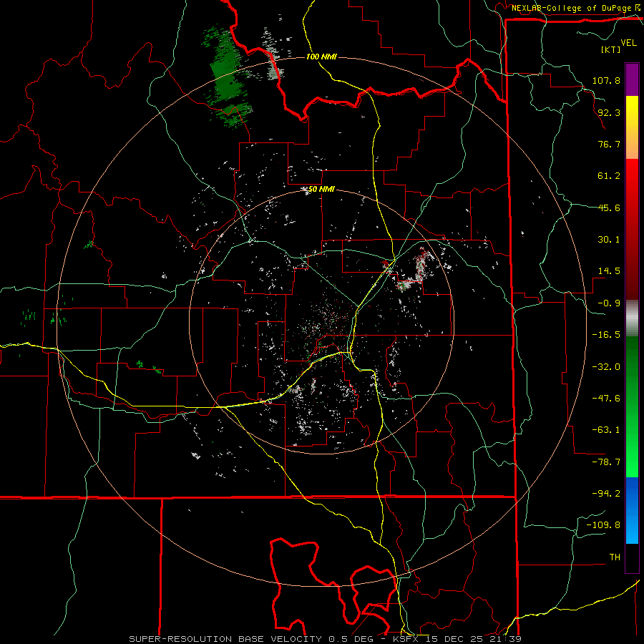Viewport: 644px width, 644px height.
Task: Click the purple top segment of color bar
Action: tap(632, 79)
